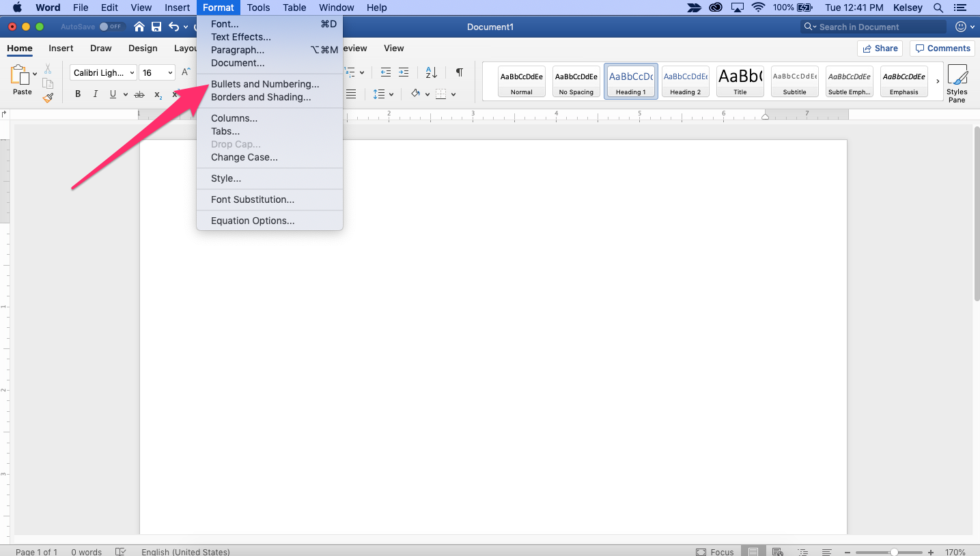Click the Shading paint bucket icon
This screenshot has width=980, height=556.
(415, 94)
